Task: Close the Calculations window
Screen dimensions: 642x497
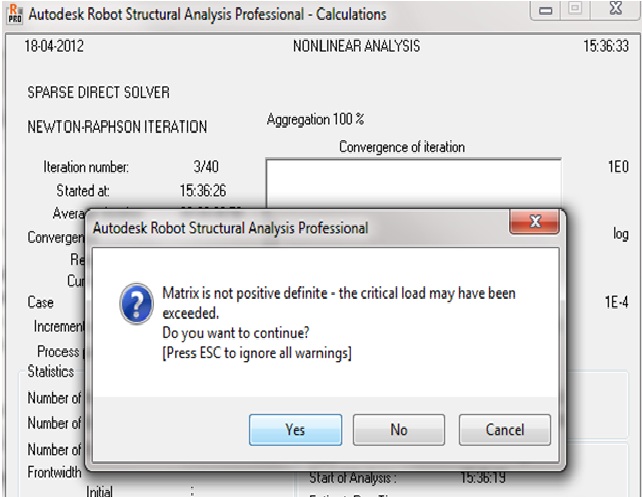Action: click(615, 9)
